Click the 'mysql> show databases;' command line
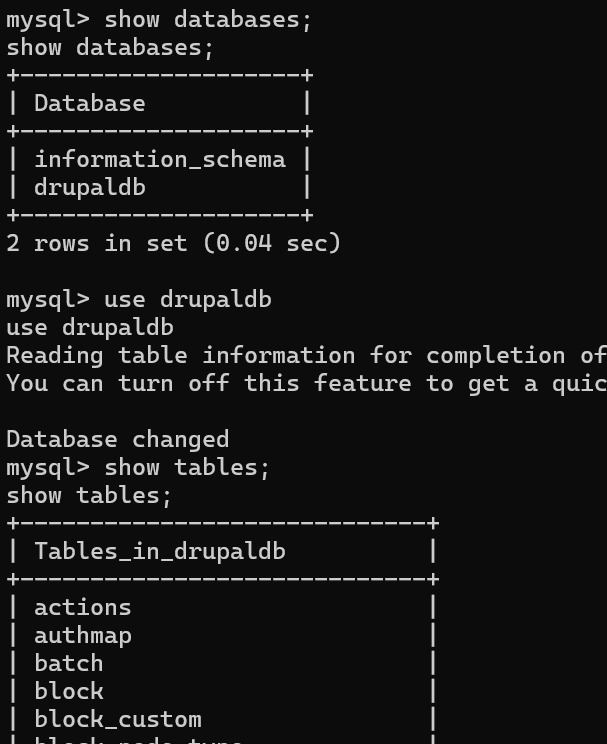Image resolution: width=607 pixels, height=744 pixels. coord(159,19)
